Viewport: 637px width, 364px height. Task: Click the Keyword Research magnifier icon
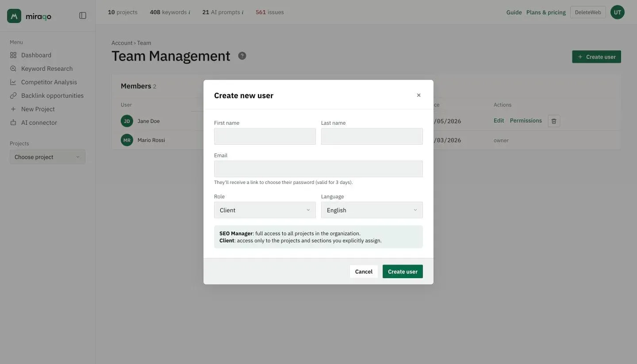pos(13,69)
